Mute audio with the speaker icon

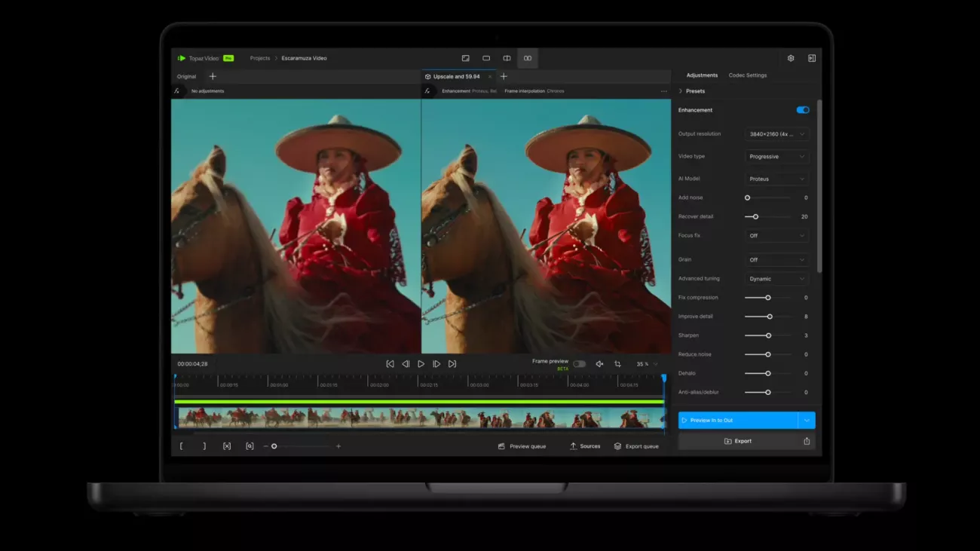click(599, 364)
